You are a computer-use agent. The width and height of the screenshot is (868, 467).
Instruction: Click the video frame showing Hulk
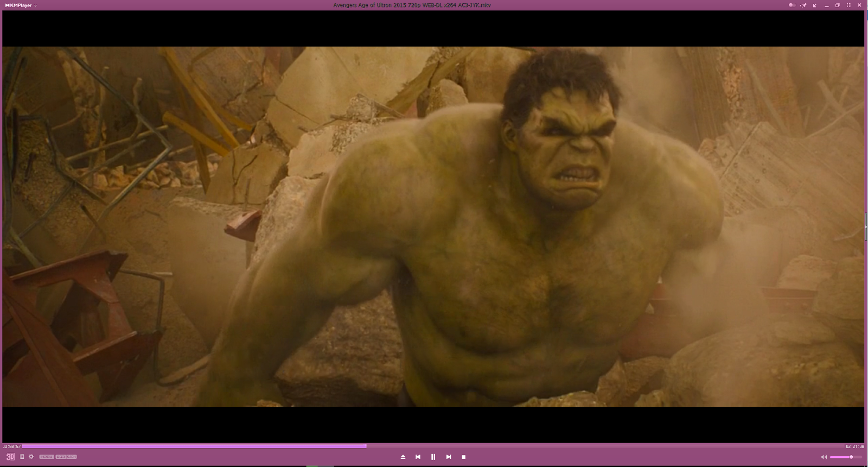tap(433, 226)
